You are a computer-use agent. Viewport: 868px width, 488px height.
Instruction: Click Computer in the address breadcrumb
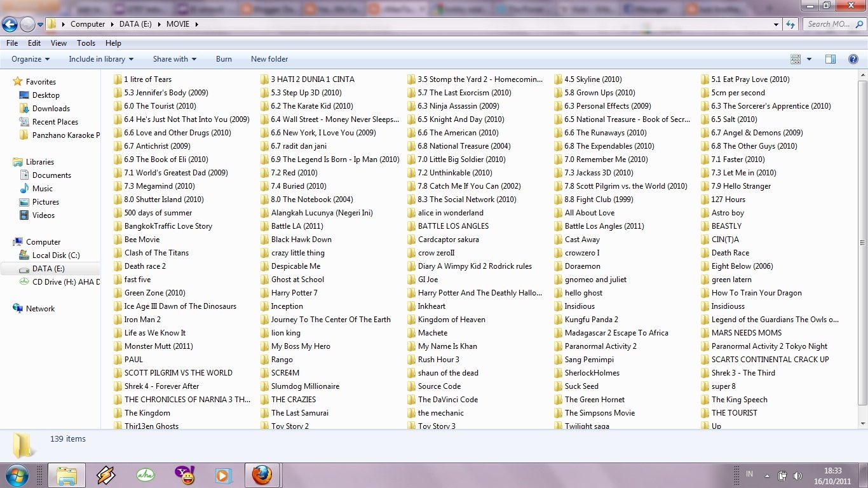pyautogui.click(x=88, y=24)
